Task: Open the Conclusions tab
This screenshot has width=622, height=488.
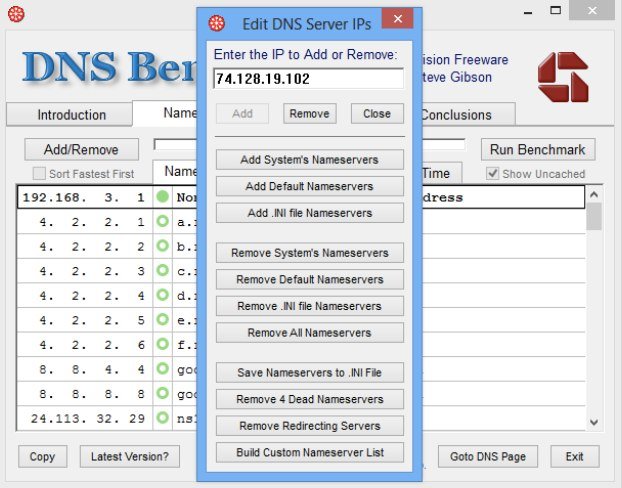Action: pos(468,115)
